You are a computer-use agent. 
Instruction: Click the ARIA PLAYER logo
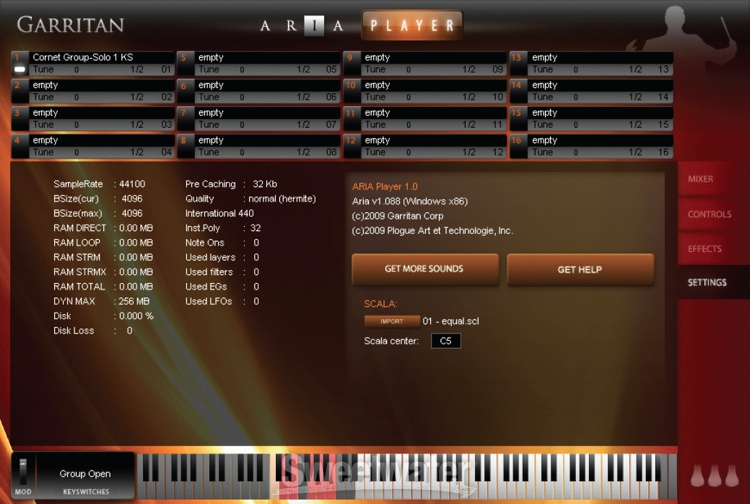point(362,25)
